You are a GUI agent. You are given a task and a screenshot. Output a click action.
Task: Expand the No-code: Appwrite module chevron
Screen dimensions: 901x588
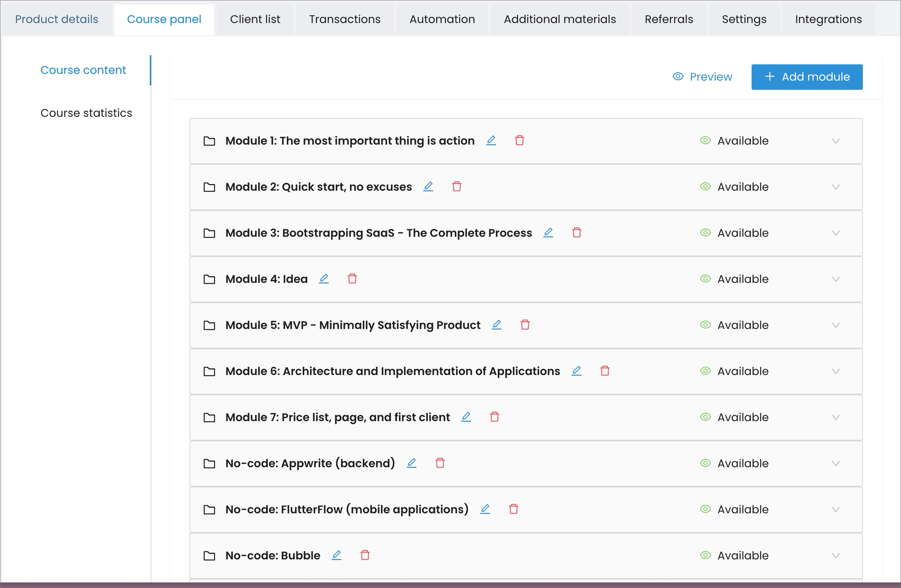(836, 463)
